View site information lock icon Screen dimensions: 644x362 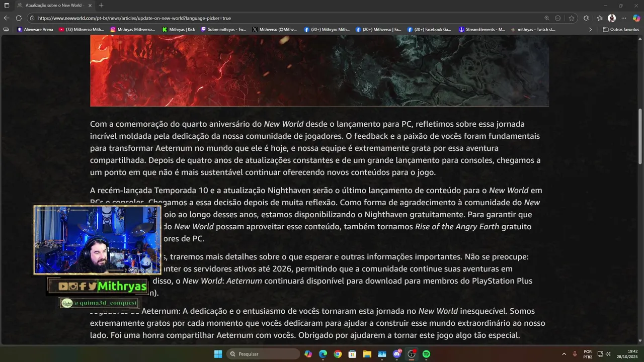[32, 18]
